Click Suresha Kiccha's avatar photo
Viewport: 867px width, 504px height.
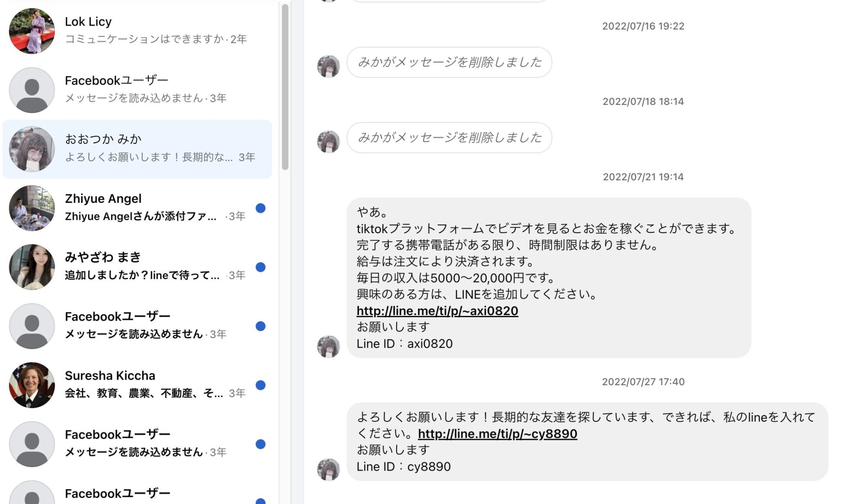click(32, 385)
